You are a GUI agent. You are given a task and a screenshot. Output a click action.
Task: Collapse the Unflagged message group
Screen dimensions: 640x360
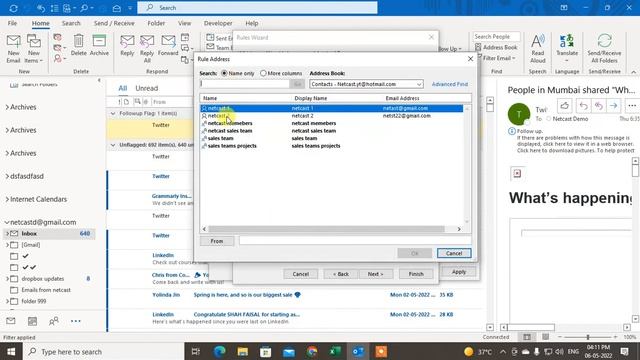(x=113, y=145)
